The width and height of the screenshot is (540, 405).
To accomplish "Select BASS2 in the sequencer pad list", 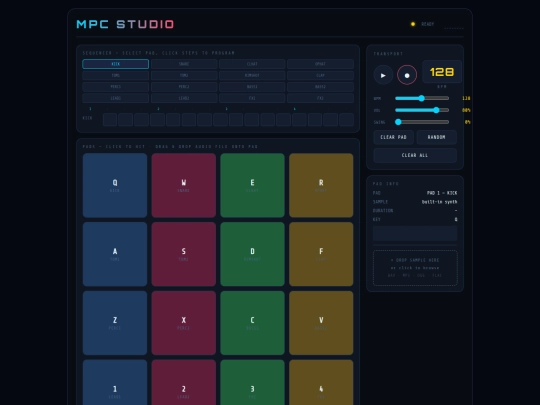I will coord(320,87).
